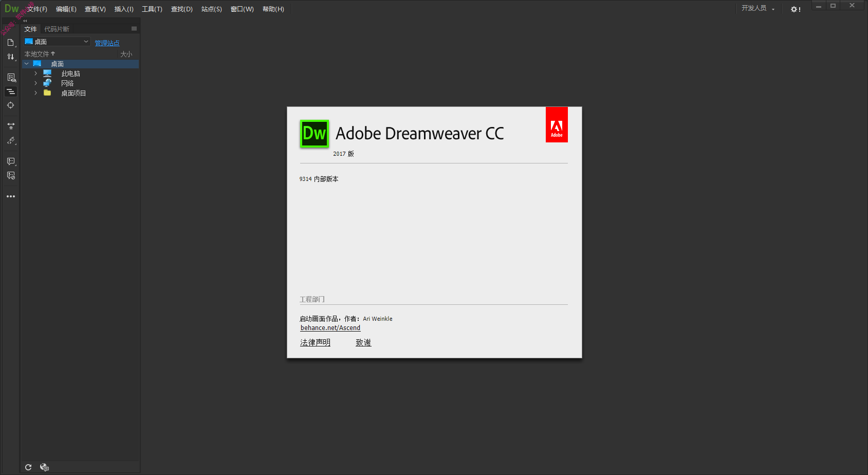868x475 pixels.
Task: Click the 桌面项目 folder icon
Action: (x=47, y=93)
